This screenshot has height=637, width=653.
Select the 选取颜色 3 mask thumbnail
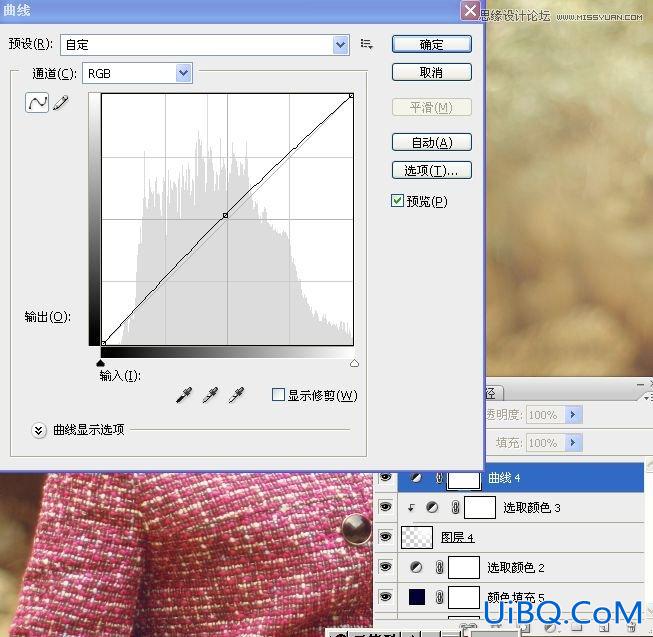(480, 507)
